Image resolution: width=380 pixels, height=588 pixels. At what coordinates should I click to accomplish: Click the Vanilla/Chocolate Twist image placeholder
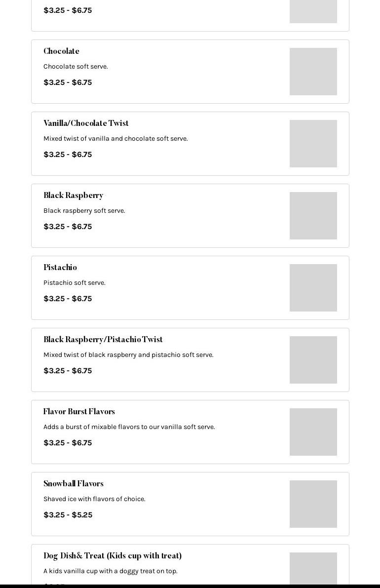click(313, 144)
